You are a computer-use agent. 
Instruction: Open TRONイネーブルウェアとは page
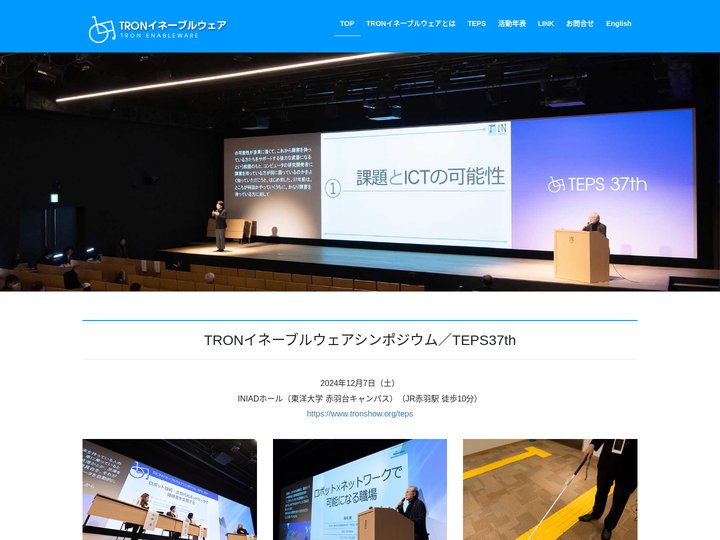tap(411, 23)
